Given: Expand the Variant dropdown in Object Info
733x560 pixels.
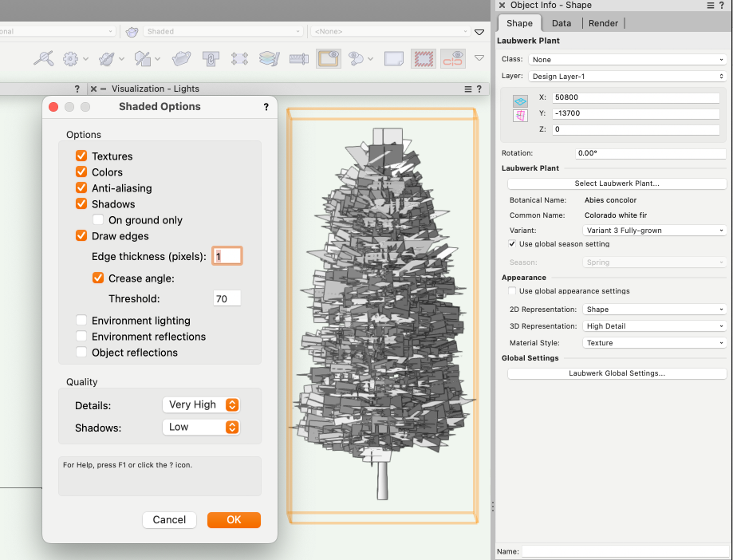Looking at the screenshot, I should click(654, 231).
